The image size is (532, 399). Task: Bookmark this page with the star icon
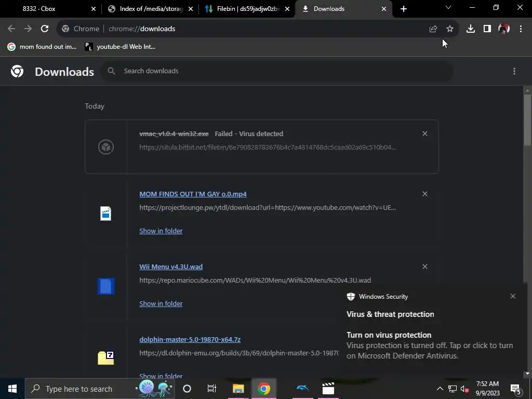point(450,29)
